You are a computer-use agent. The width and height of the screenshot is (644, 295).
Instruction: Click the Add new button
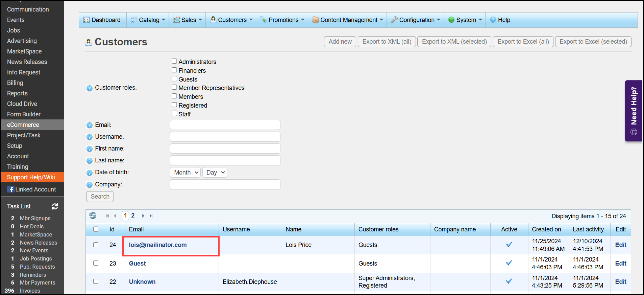point(340,42)
